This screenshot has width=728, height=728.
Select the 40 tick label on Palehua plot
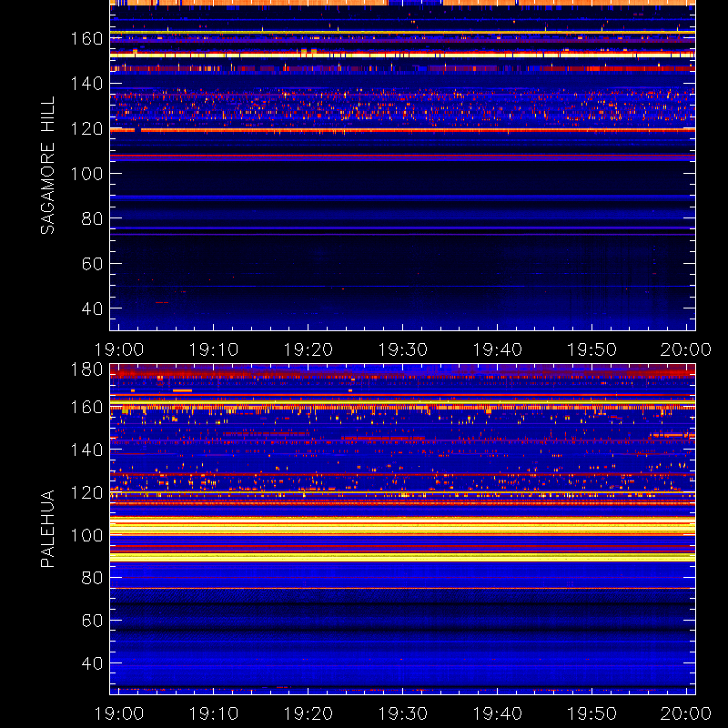click(x=92, y=663)
